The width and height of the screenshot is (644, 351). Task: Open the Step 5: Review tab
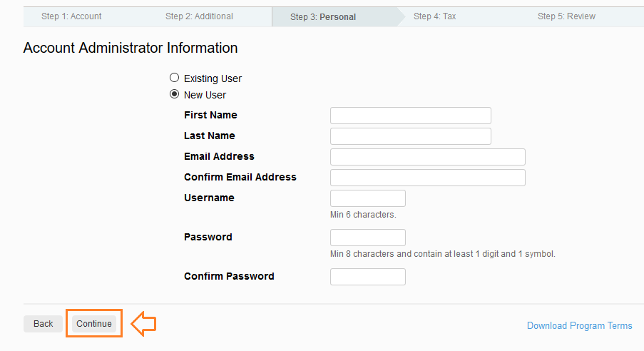click(x=566, y=16)
